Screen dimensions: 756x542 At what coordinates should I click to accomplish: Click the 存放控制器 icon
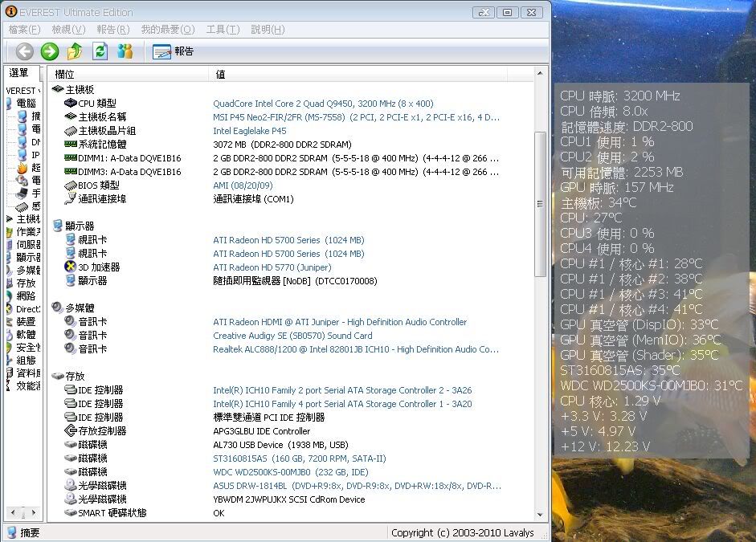click(x=71, y=430)
